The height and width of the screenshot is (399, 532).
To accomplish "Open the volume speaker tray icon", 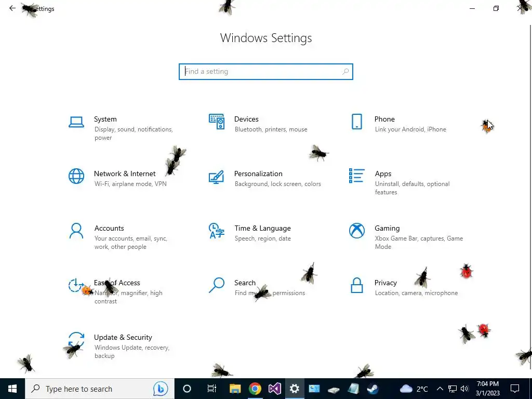I will click(464, 389).
